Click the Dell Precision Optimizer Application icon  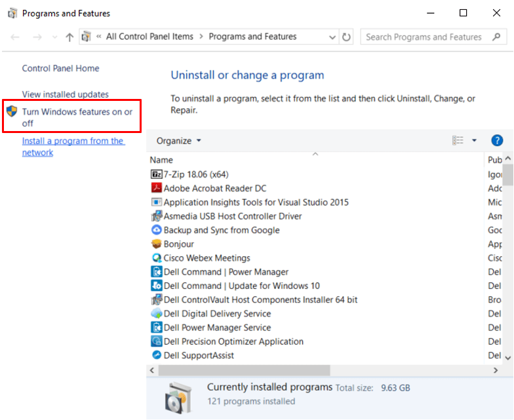pos(156,341)
